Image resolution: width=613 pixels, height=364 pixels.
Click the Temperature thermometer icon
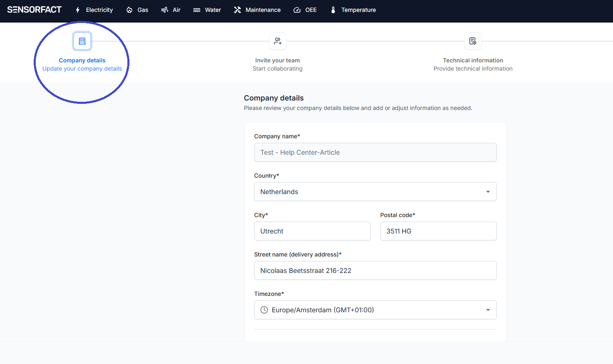point(333,10)
